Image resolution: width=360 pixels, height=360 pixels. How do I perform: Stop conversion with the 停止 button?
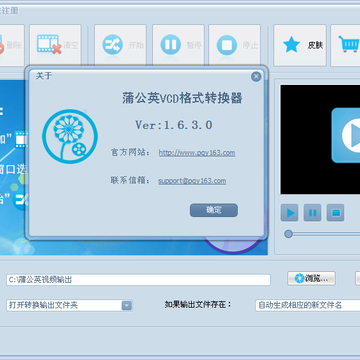point(235,45)
